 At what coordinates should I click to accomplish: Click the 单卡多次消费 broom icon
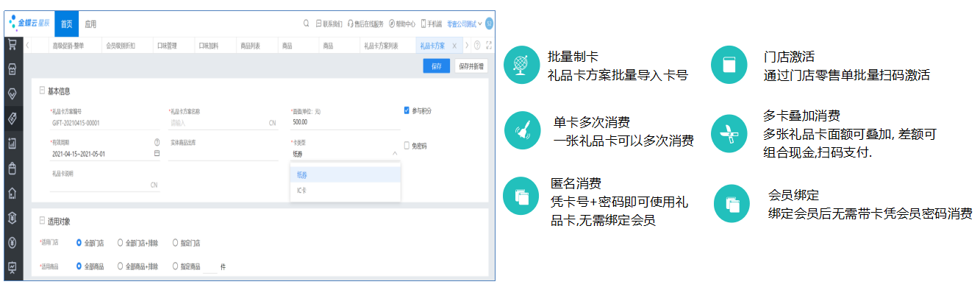click(x=522, y=130)
